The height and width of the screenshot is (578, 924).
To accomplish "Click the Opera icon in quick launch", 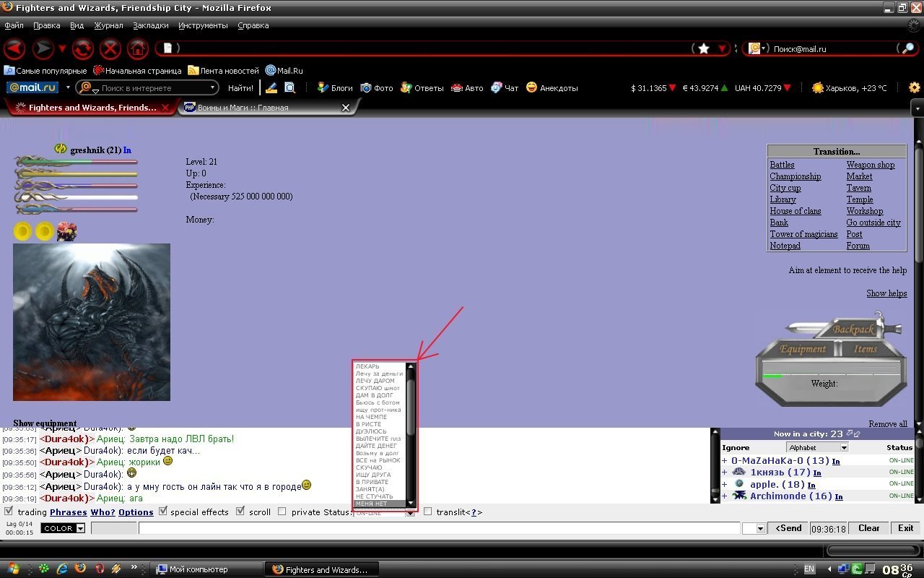I will pyautogui.click(x=100, y=569).
